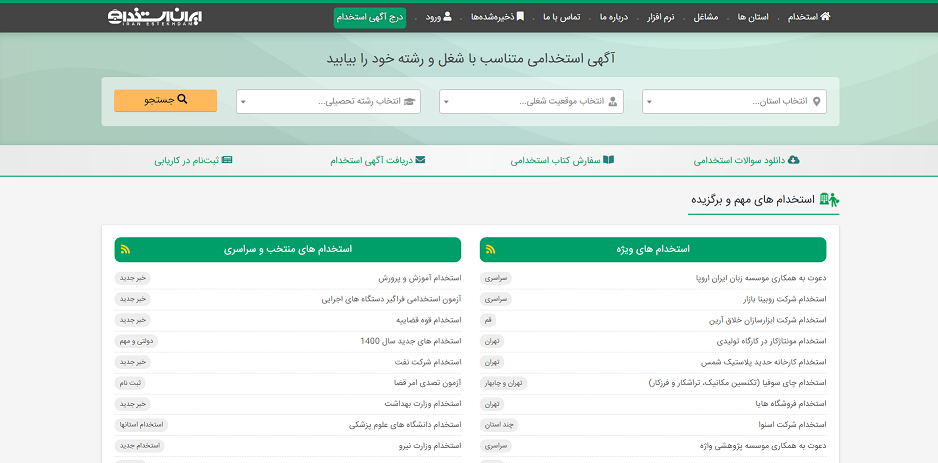Open دعوت به همکاری موسسه پژوهشی واژه
This screenshot has width=938, height=463.
coord(762,446)
